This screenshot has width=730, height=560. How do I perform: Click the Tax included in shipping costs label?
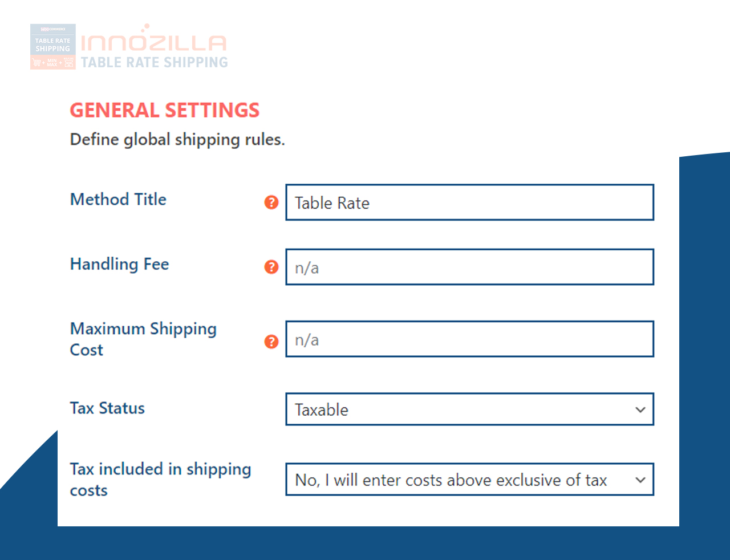pos(160,480)
